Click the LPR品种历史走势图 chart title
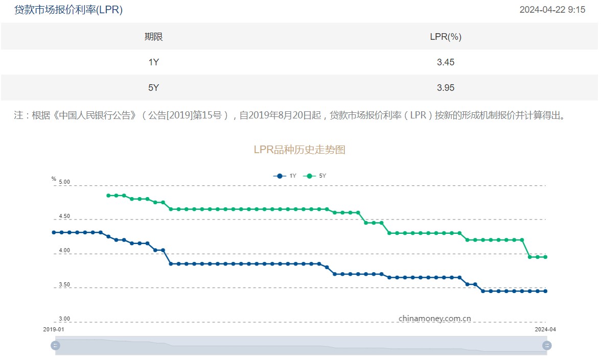Image resolution: width=601 pixels, height=364 pixels. click(299, 150)
